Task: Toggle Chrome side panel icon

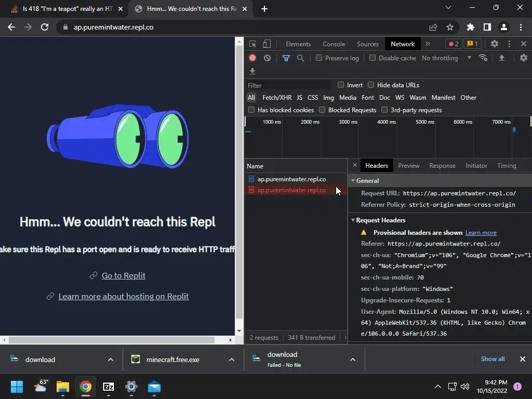Action: tap(487, 27)
